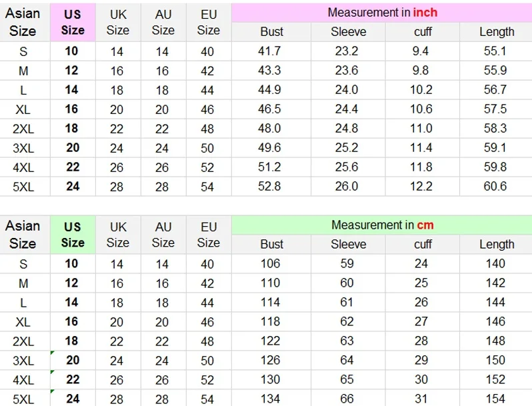Click the sleeve value 66 cell
The height and width of the screenshot is (406, 532).
[348, 399]
